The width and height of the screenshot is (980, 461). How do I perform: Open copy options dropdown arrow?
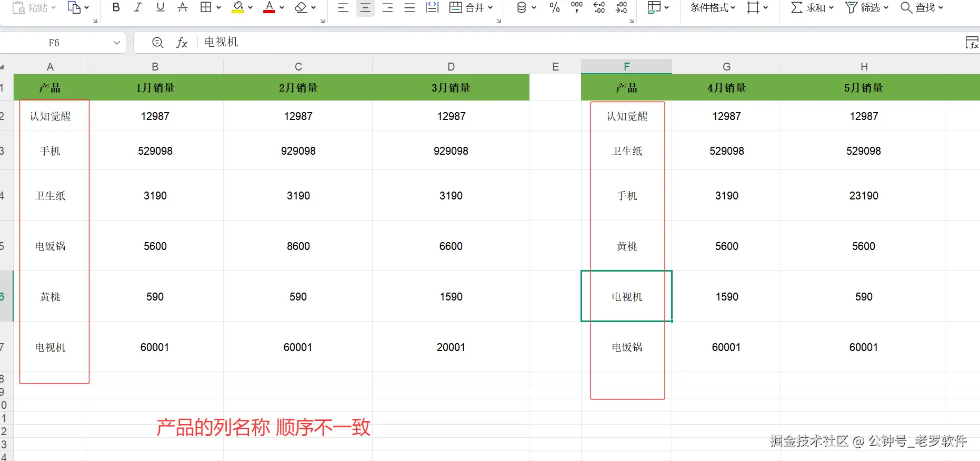(x=87, y=8)
